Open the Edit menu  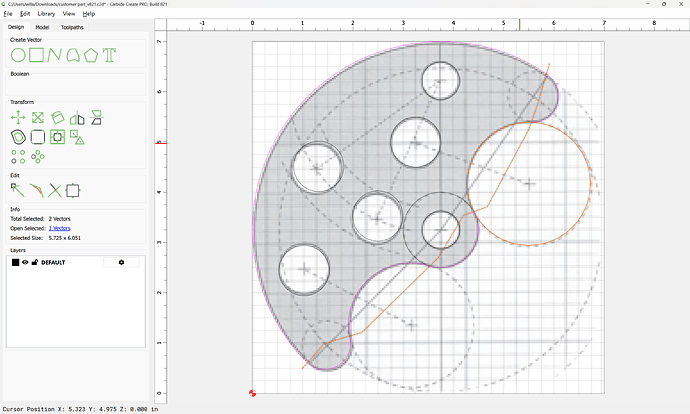[25, 14]
